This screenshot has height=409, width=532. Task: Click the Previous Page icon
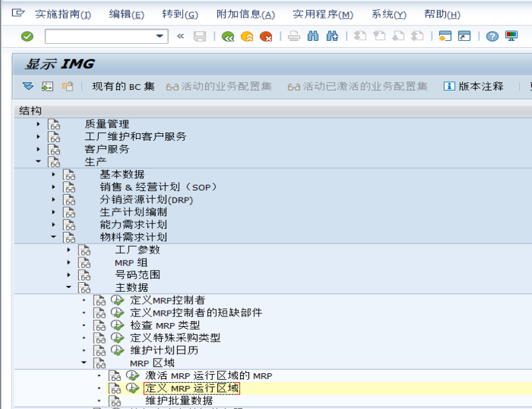(x=379, y=36)
